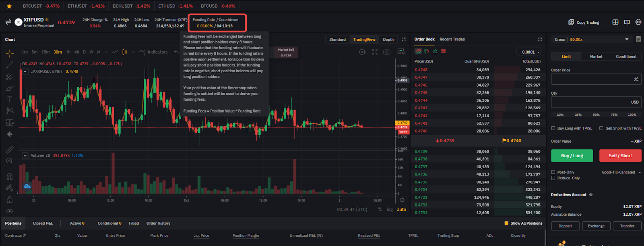Expand the Order Book panel fullscreen

(x=540, y=40)
